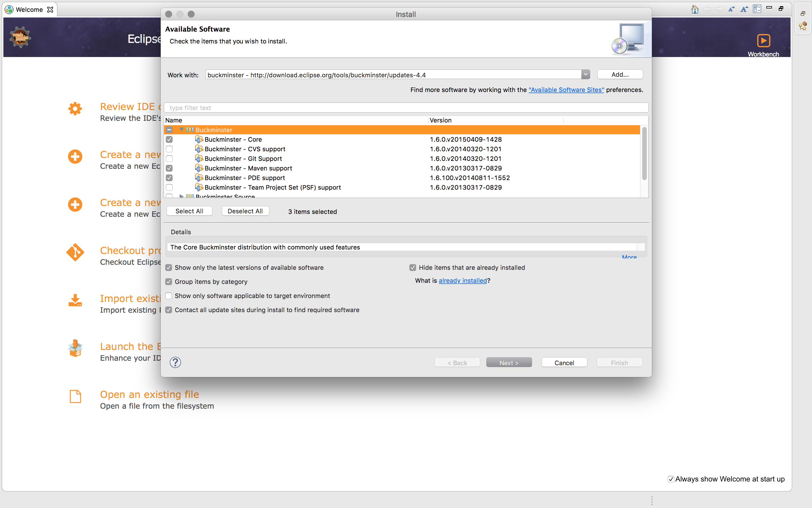Open the Java EE perspective trim icon
The height and width of the screenshot is (508, 812).
point(803,26)
